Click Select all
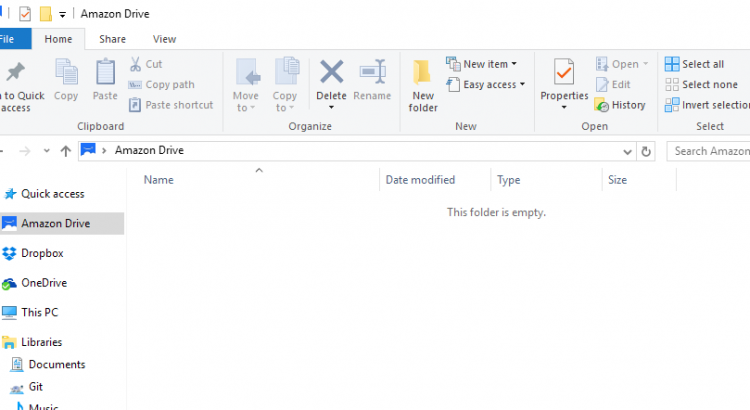 coord(694,64)
